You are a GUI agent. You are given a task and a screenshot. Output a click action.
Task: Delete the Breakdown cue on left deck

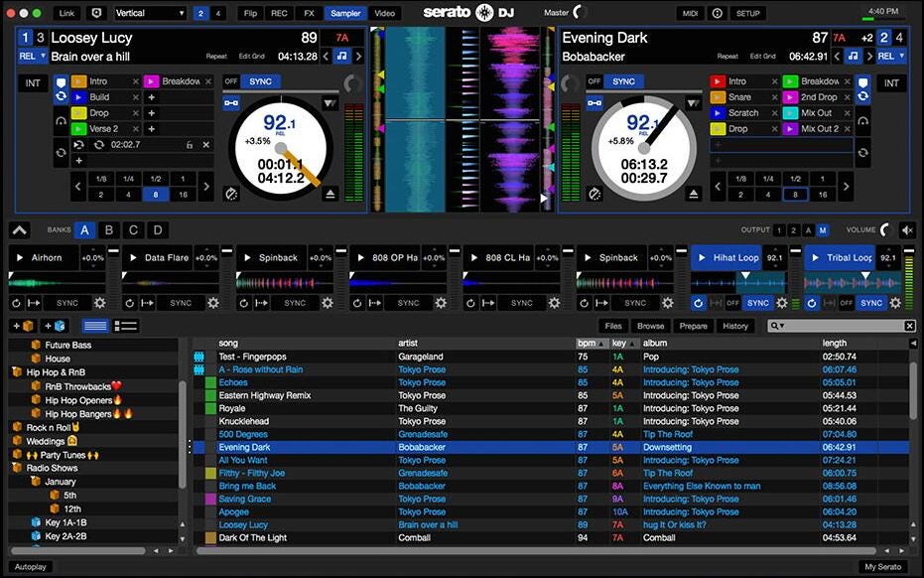208,81
